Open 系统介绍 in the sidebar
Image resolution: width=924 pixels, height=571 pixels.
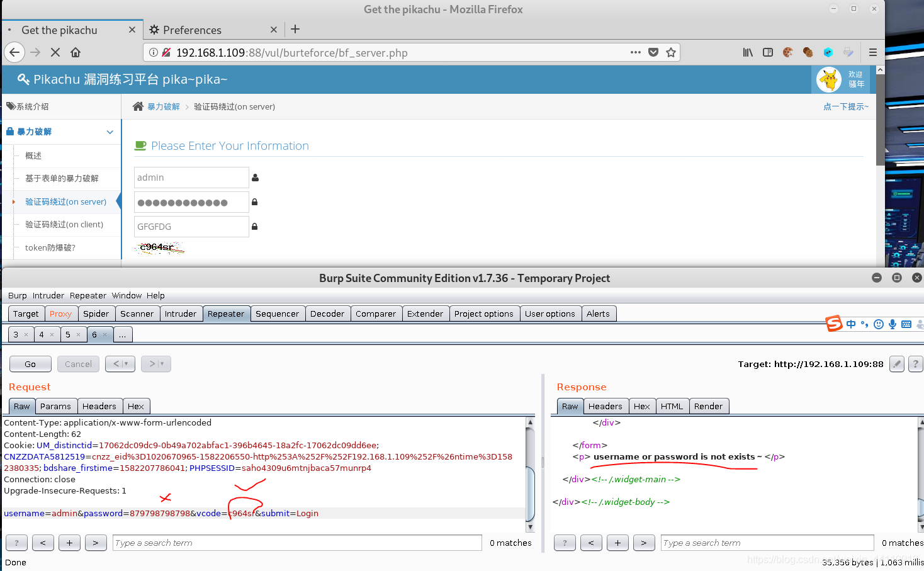32,106
